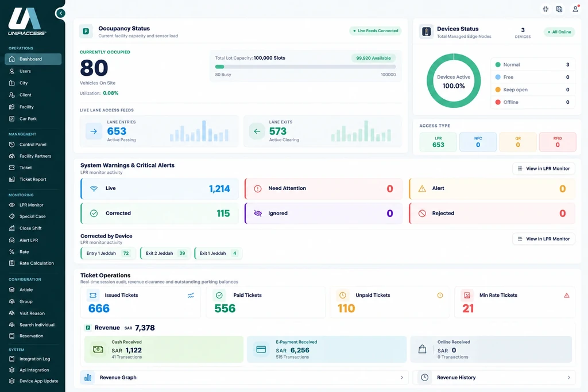
Task: Open the Cash Received revenue card
Action: click(164, 350)
